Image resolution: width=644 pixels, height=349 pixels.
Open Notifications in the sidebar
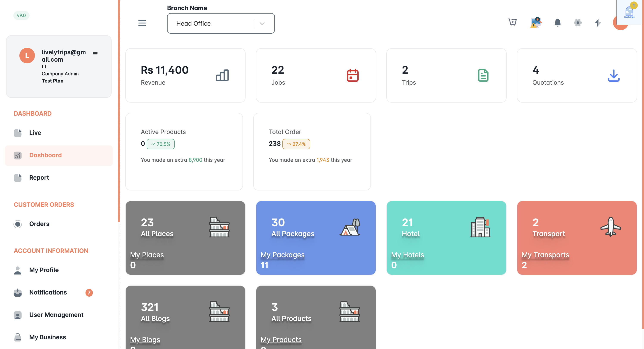coord(48,292)
